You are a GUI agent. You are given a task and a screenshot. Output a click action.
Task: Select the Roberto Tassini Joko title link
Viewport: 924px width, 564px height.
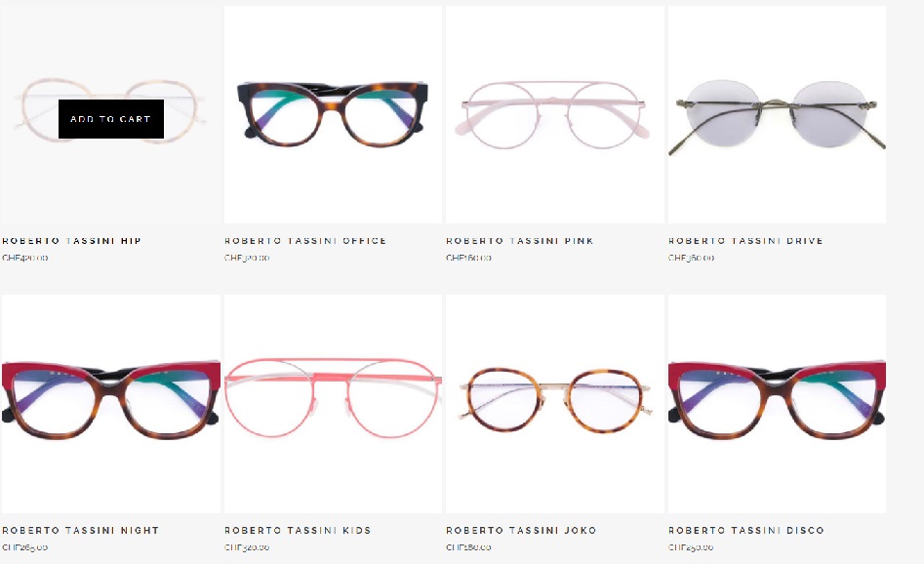521,530
